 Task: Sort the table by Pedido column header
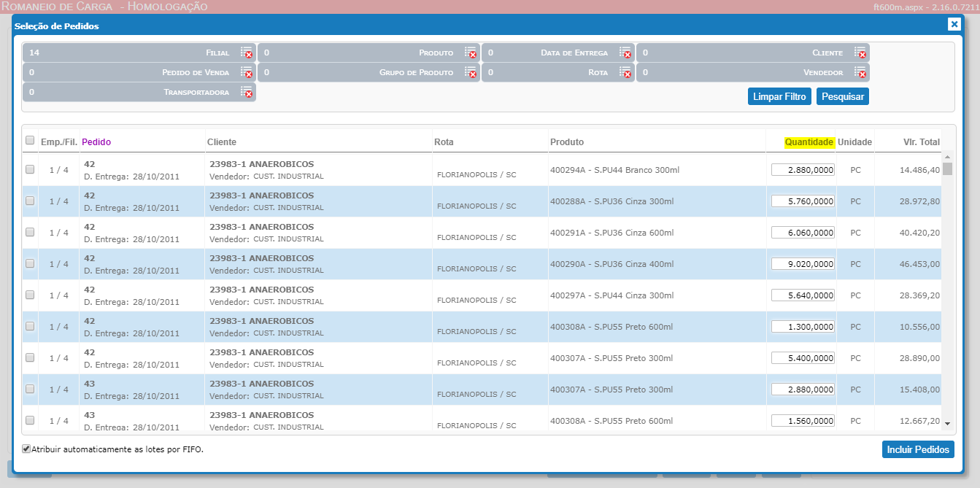click(96, 142)
